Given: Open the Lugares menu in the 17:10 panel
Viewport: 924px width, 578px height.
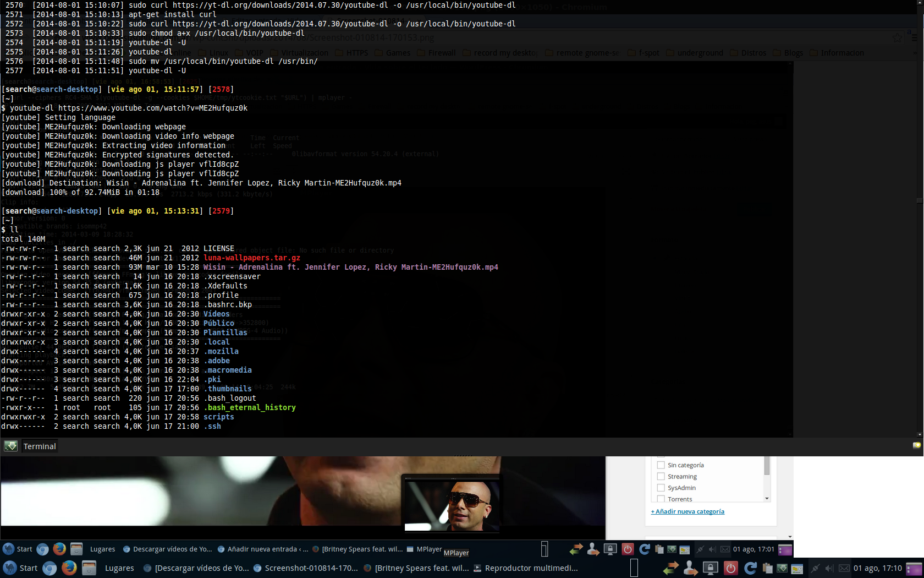Looking at the screenshot, I should (119, 568).
